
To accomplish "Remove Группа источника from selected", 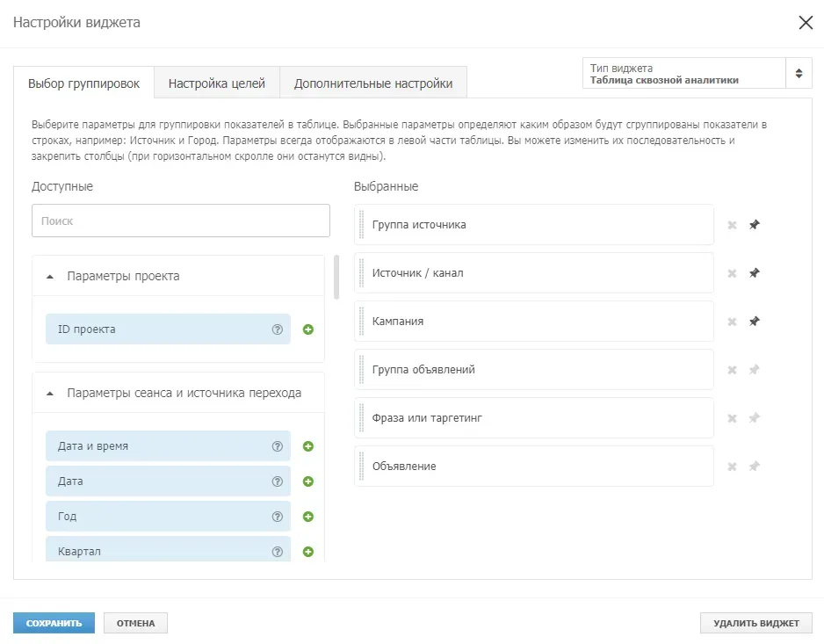I will (732, 225).
